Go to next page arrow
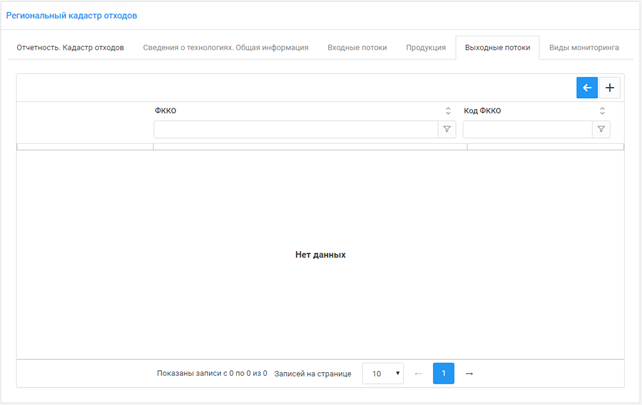Screen dimensions: 642x405 point(469,373)
